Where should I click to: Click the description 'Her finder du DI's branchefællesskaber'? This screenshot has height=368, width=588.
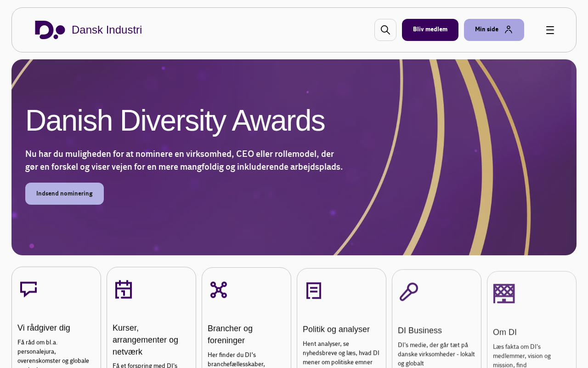click(237, 360)
